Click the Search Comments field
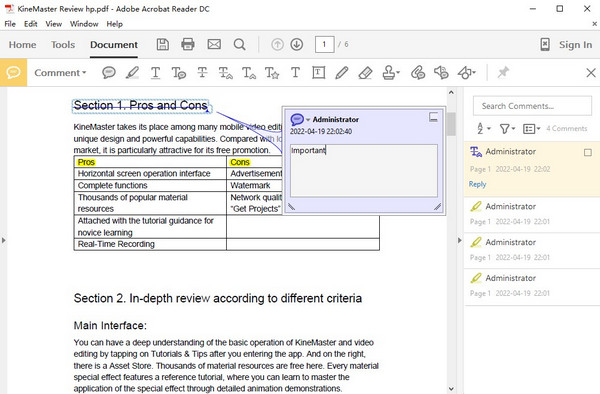This screenshot has height=394, width=600. 532,106
